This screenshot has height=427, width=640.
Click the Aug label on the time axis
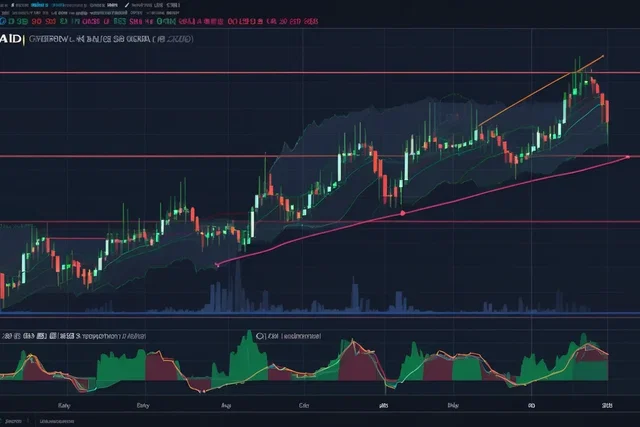pyautogui.click(x=226, y=405)
